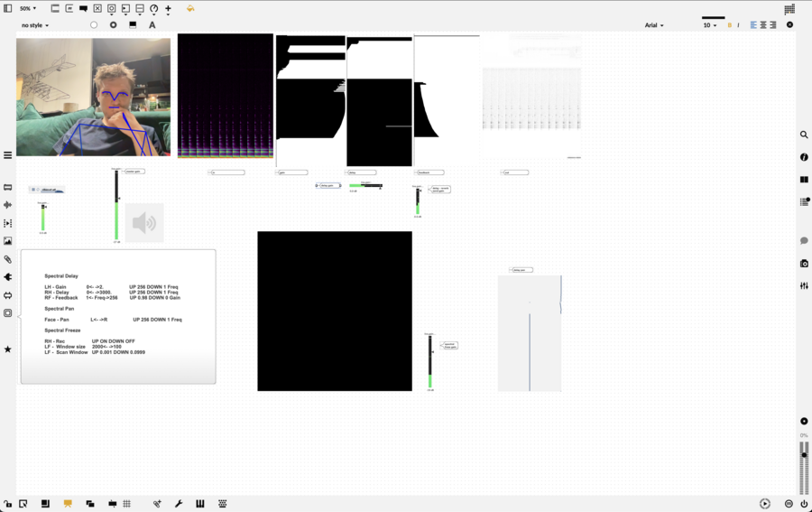The height and width of the screenshot is (512, 812).
Task: Align text to the right
Action: (x=773, y=25)
